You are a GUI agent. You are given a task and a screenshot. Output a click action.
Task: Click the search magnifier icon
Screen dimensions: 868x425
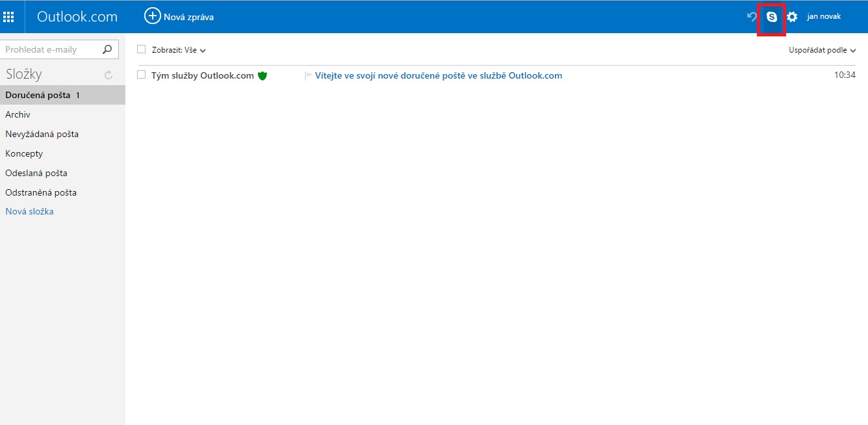[x=108, y=49]
